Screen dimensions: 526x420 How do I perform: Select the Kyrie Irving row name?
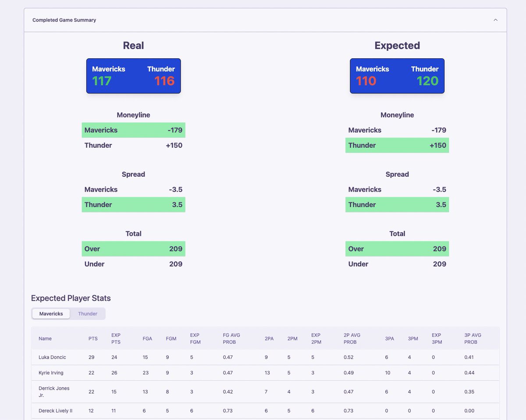pyautogui.click(x=51, y=373)
